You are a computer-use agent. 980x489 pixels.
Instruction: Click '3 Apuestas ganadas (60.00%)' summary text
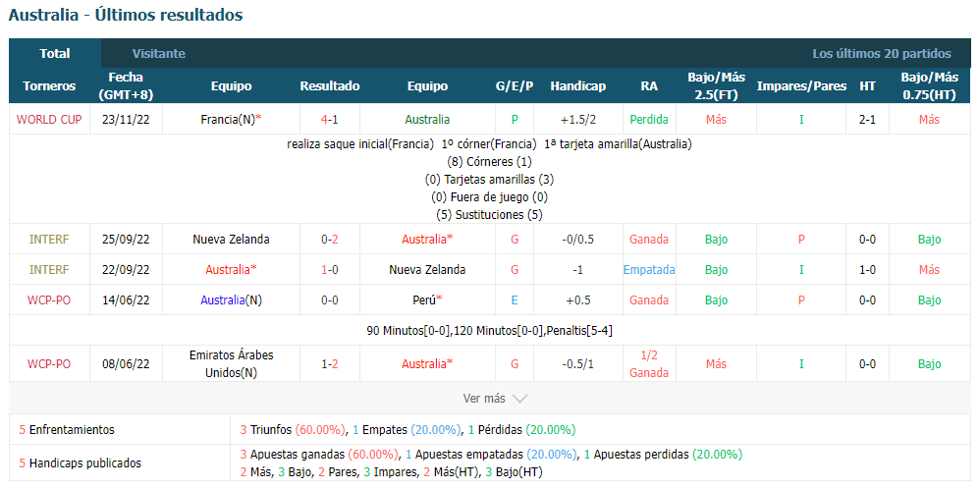pyautogui.click(x=319, y=455)
